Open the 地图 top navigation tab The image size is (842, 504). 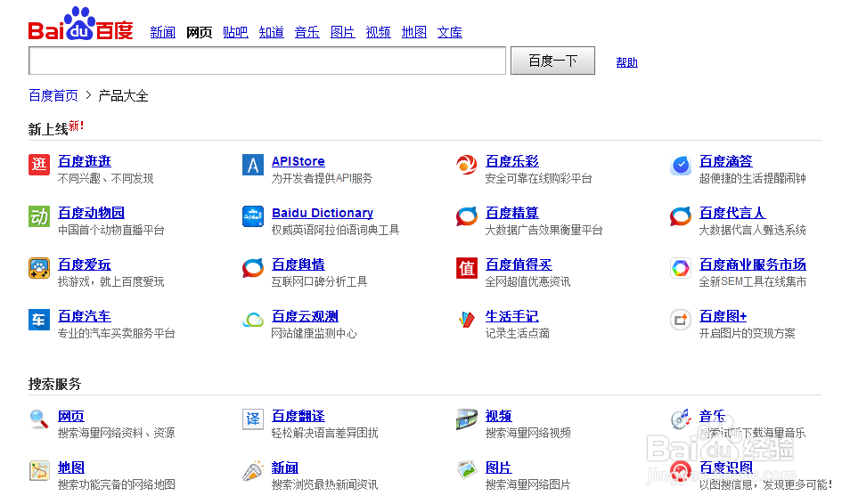point(414,32)
